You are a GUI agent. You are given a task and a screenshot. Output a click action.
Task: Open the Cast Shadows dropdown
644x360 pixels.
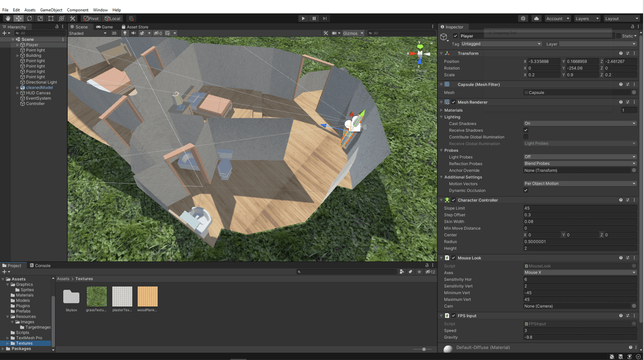(580, 124)
